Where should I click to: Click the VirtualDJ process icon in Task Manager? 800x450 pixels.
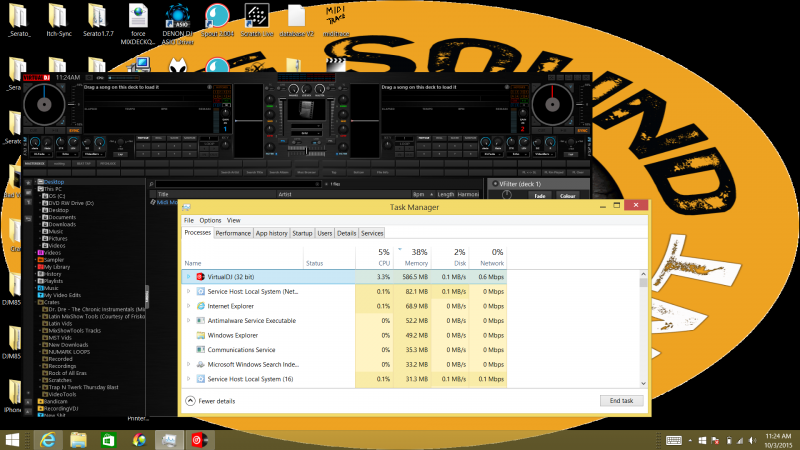pos(201,277)
